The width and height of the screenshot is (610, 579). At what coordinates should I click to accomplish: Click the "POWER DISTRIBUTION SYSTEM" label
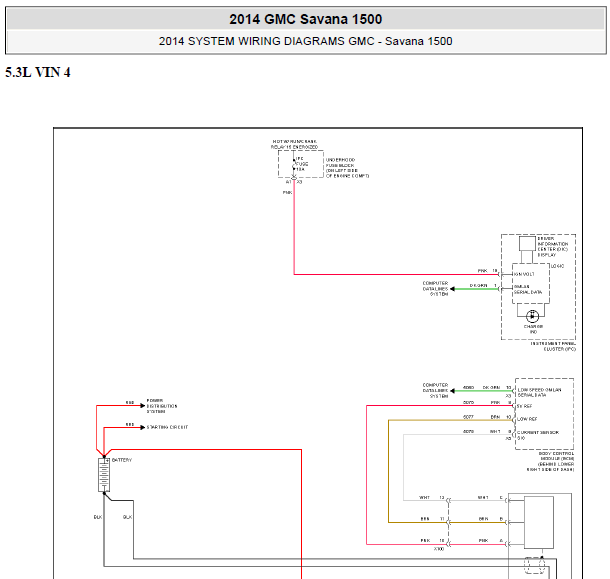tap(162, 406)
